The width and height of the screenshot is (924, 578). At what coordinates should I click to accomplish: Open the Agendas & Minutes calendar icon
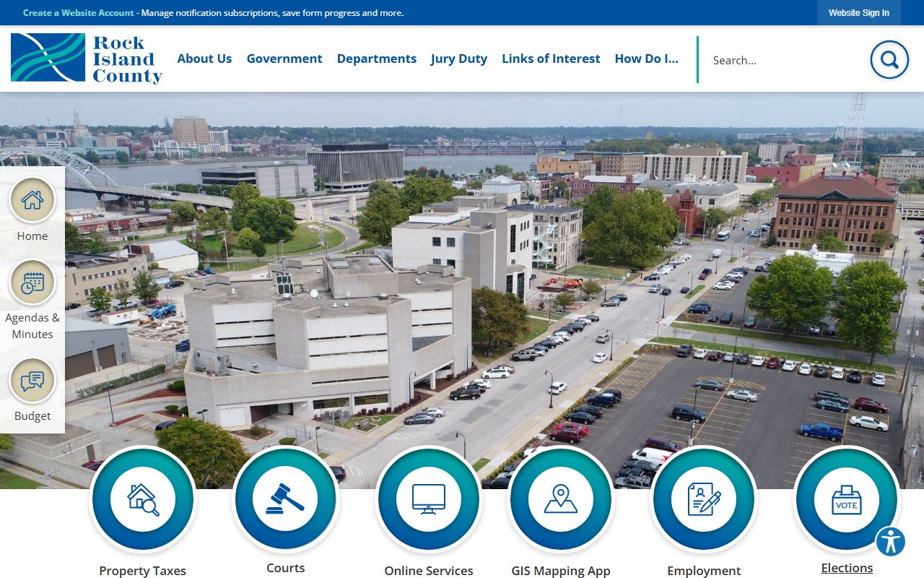coord(32,282)
